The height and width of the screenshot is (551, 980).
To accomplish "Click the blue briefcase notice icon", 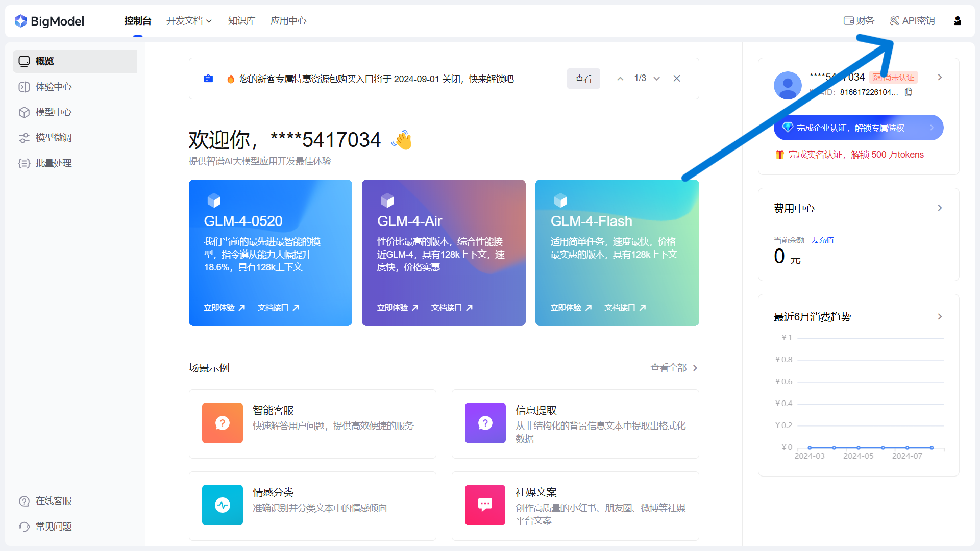I will (208, 79).
